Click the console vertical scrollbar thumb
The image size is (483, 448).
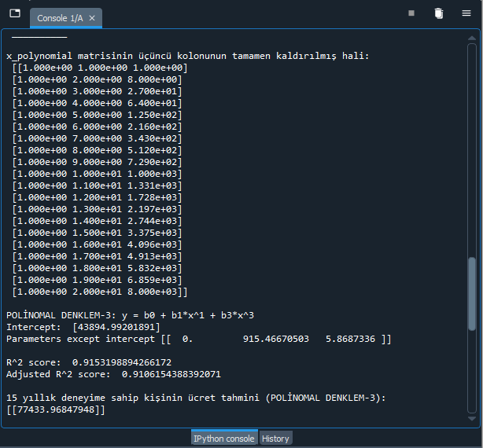[x=472, y=294]
